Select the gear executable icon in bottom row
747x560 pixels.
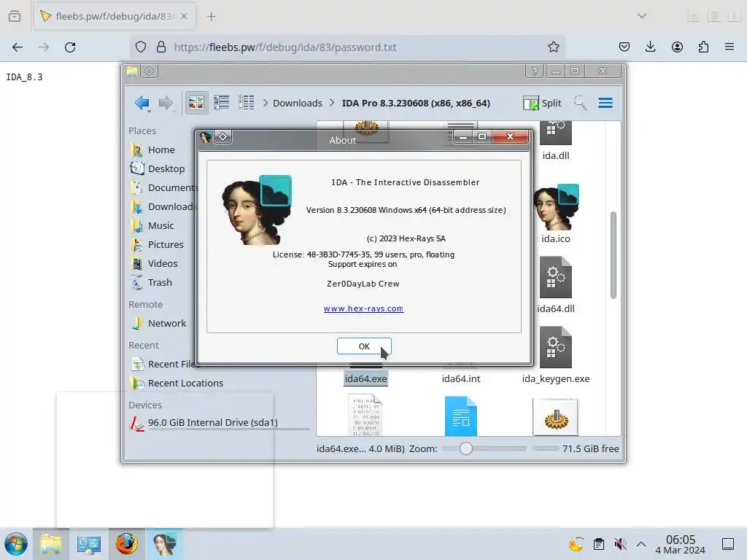click(555, 417)
